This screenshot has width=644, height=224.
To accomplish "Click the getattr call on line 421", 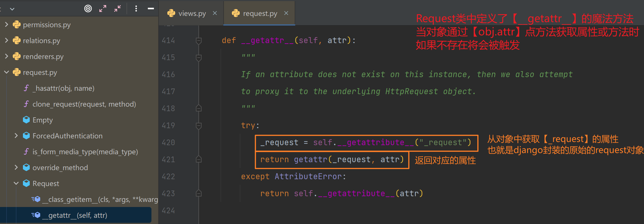I will pos(311,160).
